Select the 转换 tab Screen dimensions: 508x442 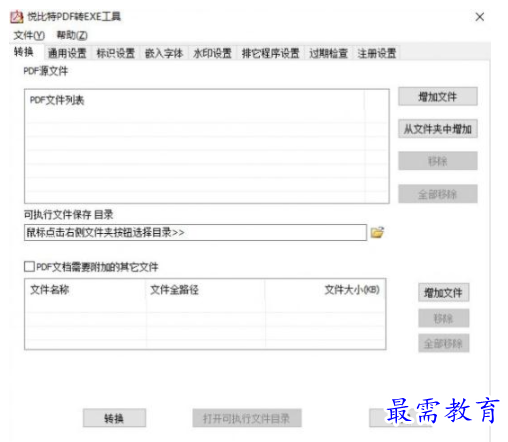pos(24,52)
